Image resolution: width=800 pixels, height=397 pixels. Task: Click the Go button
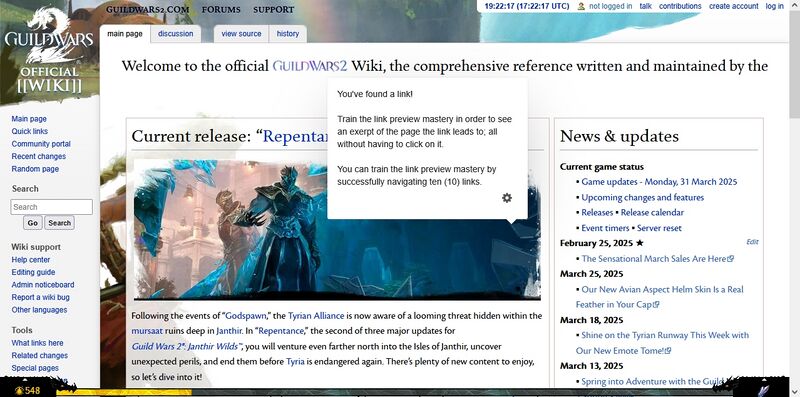tap(33, 222)
